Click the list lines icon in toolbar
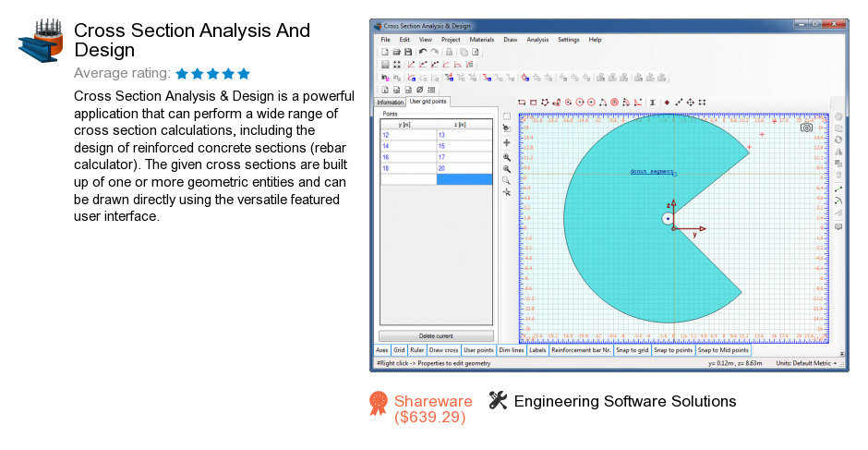The height and width of the screenshot is (450, 868). [431, 90]
